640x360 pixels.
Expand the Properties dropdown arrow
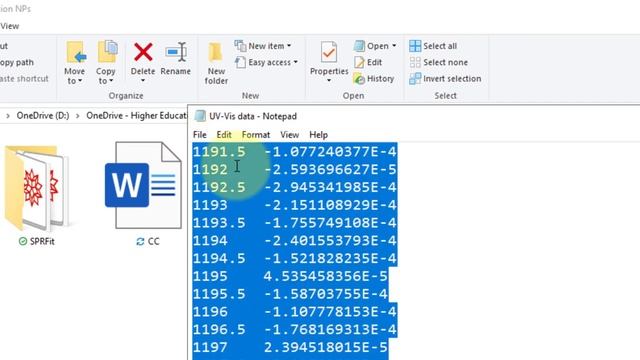point(329,81)
